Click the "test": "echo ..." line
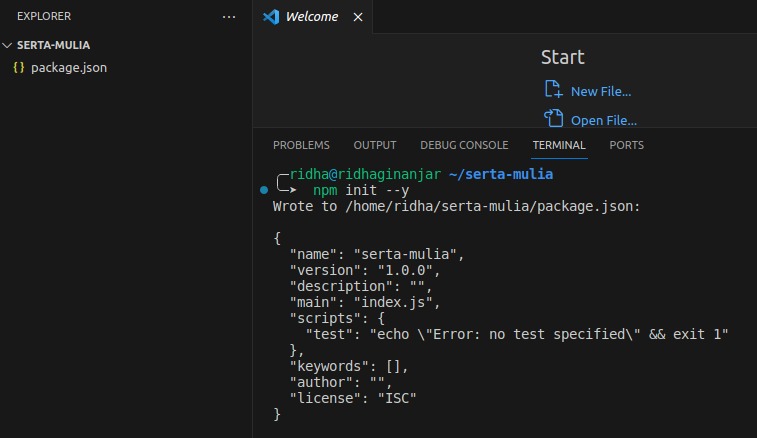Viewport: 757px width, 438px height. [517, 334]
